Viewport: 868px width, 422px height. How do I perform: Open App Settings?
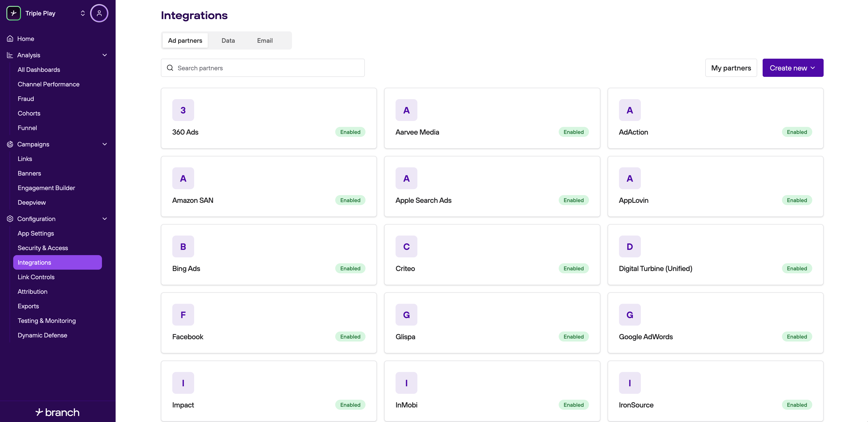36,234
